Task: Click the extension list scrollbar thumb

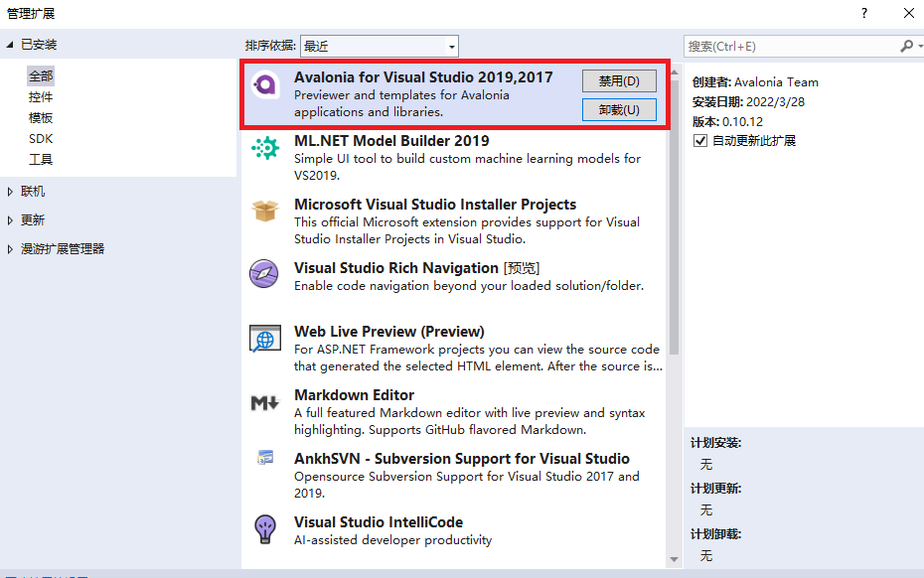Action: pos(675,217)
